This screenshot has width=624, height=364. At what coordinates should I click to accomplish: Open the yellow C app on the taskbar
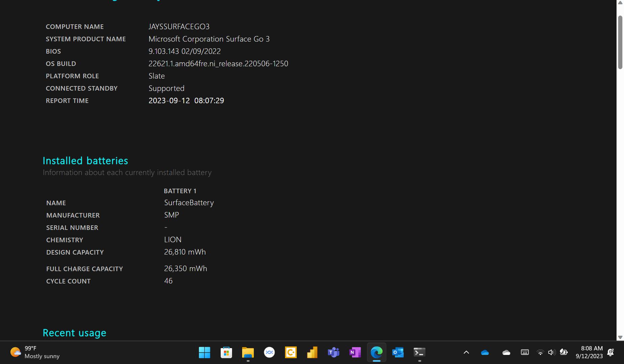point(291,353)
